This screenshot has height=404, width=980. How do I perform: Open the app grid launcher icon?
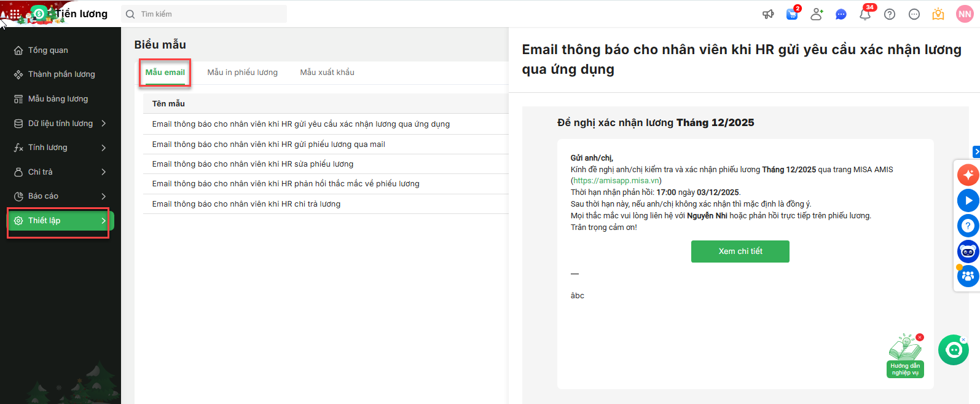(15, 14)
